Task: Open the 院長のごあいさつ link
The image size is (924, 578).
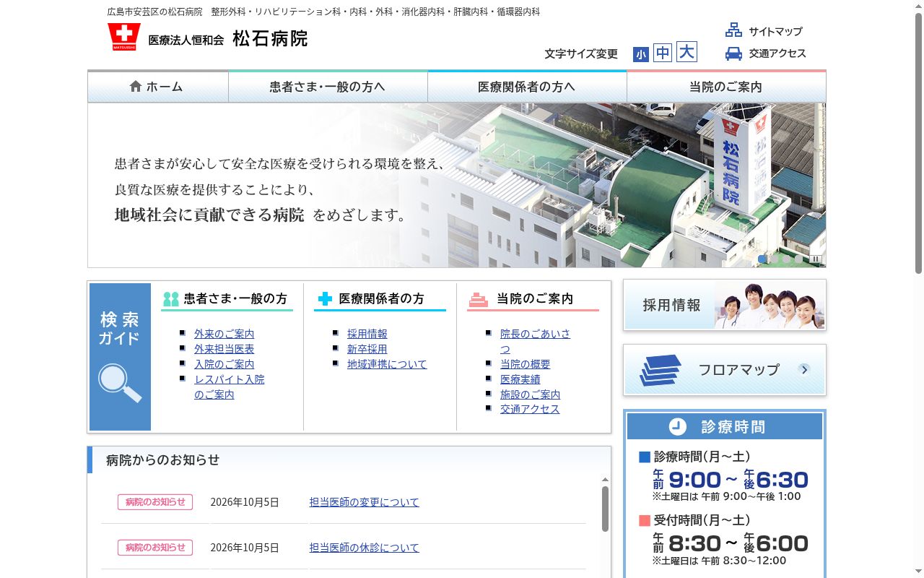Action: pos(535,341)
